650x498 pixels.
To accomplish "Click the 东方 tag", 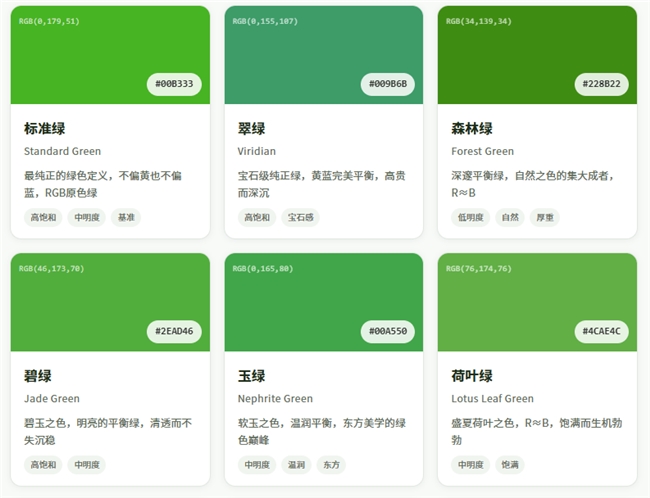I will [331, 465].
